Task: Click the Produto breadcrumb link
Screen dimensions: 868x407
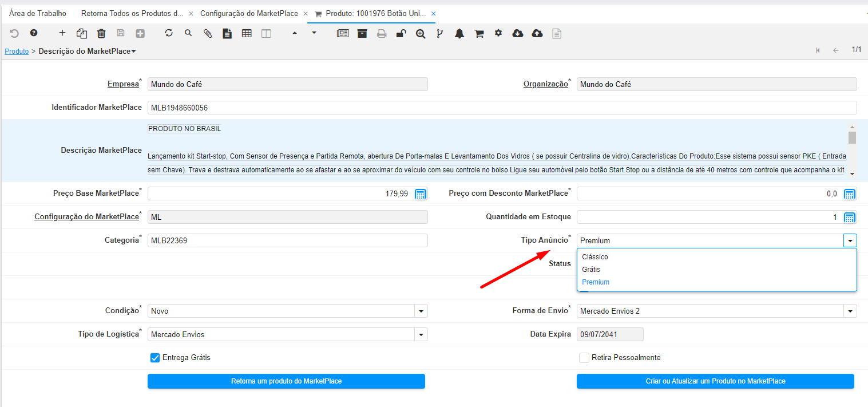Action: [x=17, y=52]
